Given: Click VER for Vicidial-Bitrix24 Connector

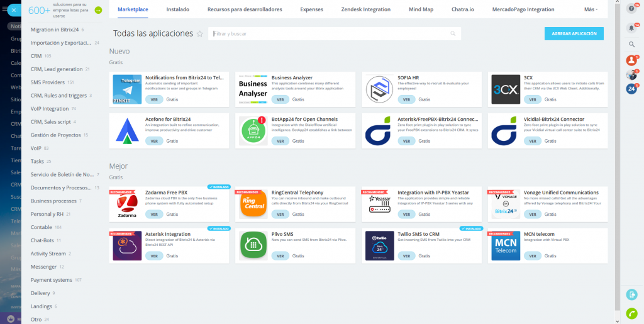Looking at the screenshot, I should coord(533,141).
